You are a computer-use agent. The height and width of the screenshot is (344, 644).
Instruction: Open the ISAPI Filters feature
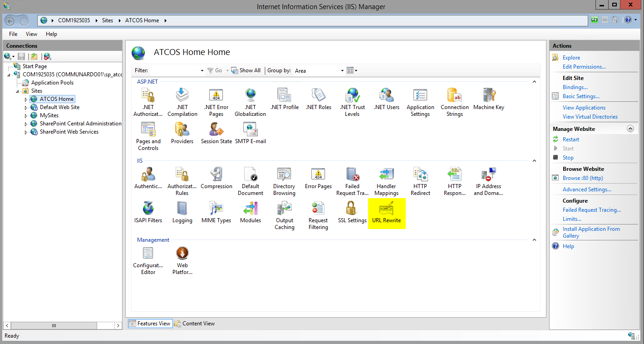coord(148,213)
